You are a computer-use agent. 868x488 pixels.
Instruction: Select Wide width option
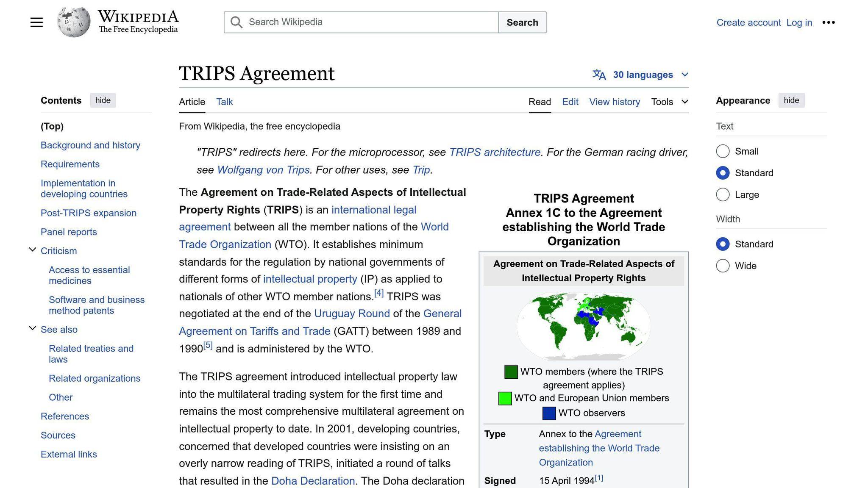click(723, 266)
